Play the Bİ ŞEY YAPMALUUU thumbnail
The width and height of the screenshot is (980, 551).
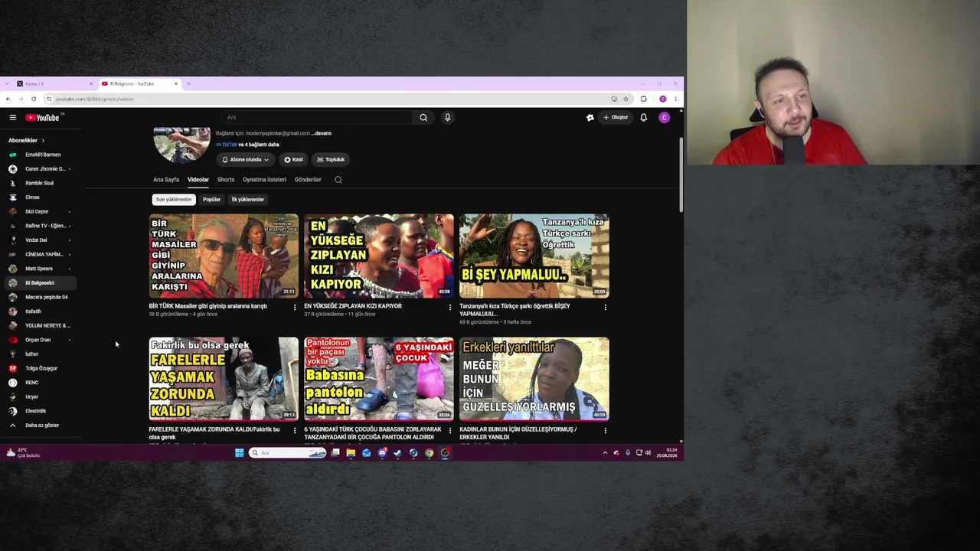534,256
